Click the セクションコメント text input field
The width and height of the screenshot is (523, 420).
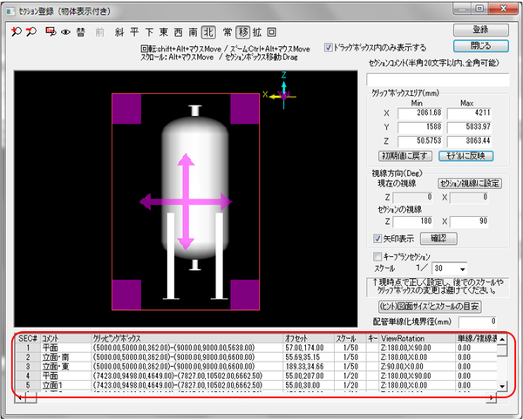438,80
